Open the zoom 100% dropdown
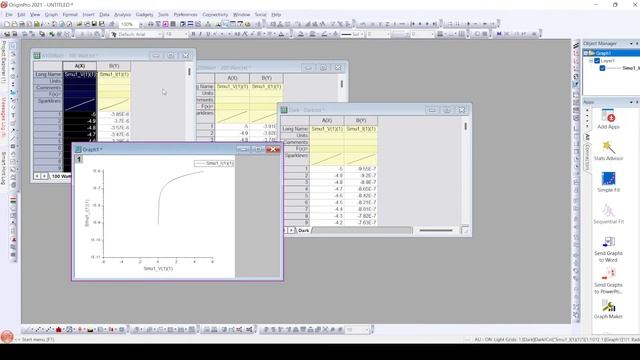640x360 pixels. click(x=141, y=24)
